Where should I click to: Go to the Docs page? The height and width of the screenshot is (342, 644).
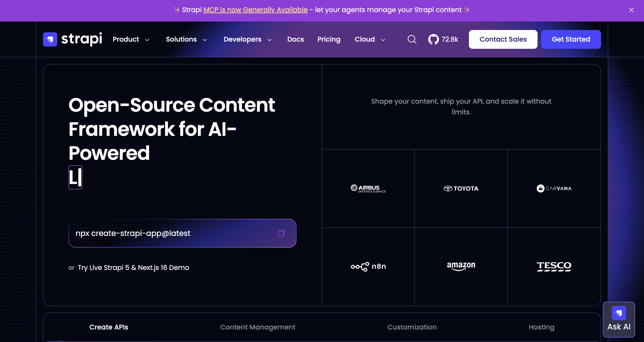click(295, 39)
